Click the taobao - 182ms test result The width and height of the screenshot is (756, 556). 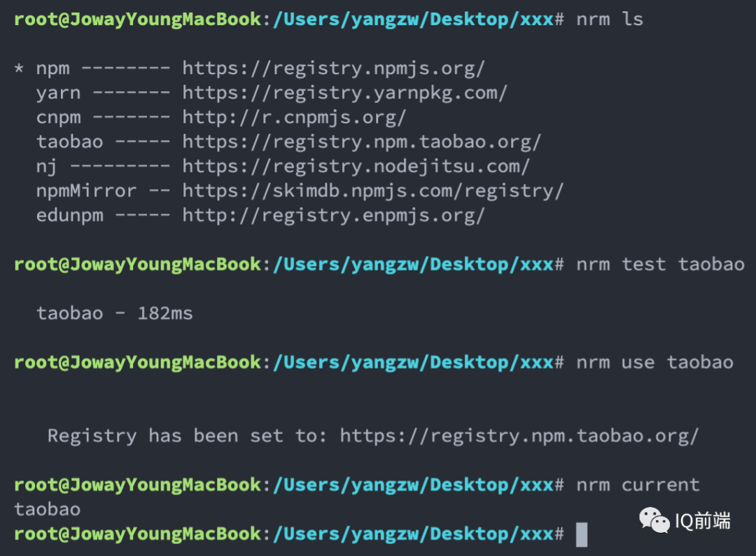click(x=115, y=312)
